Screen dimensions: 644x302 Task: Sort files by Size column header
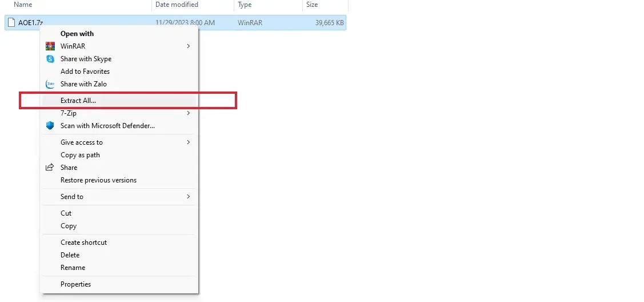(312, 5)
